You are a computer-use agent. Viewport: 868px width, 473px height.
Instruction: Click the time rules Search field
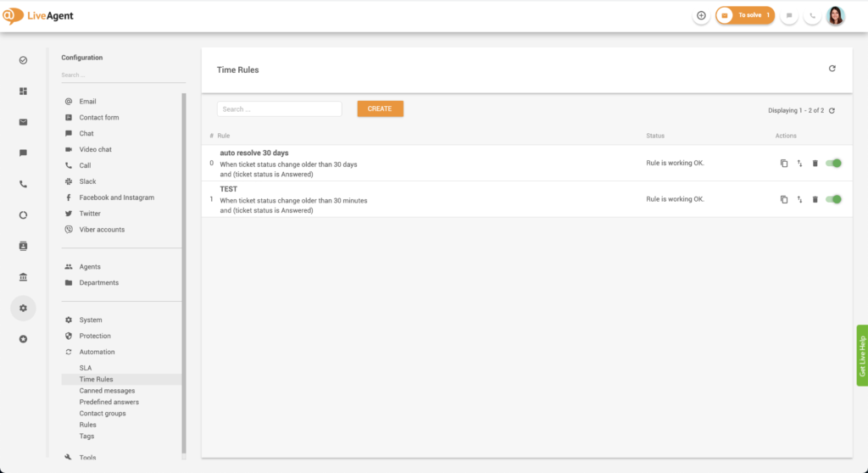coord(279,109)
